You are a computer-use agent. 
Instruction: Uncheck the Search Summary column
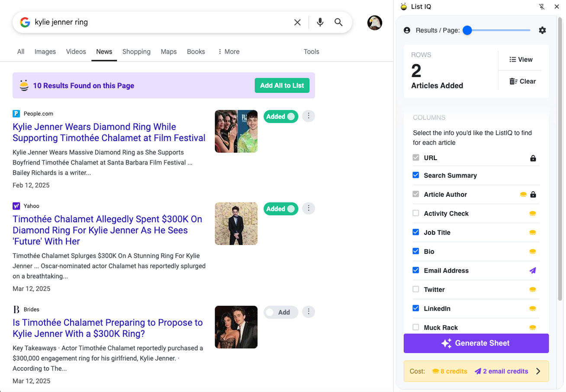point(416,175)
